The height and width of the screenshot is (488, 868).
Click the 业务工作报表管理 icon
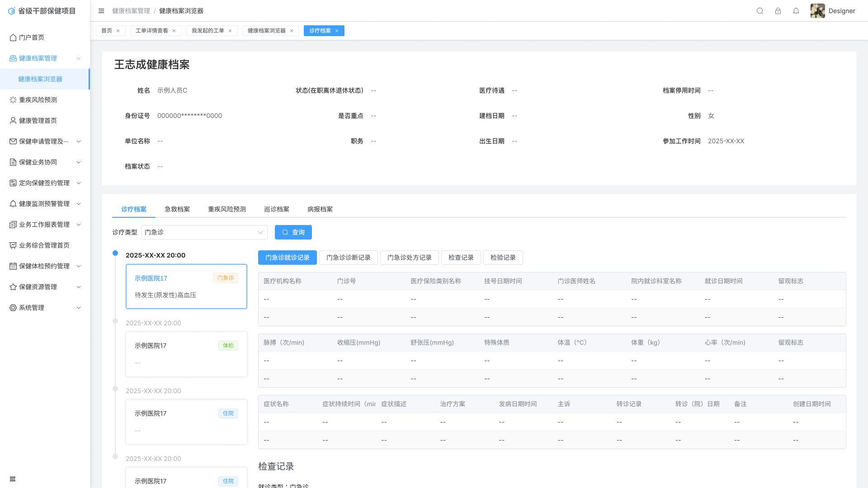(x=13, y=225)
